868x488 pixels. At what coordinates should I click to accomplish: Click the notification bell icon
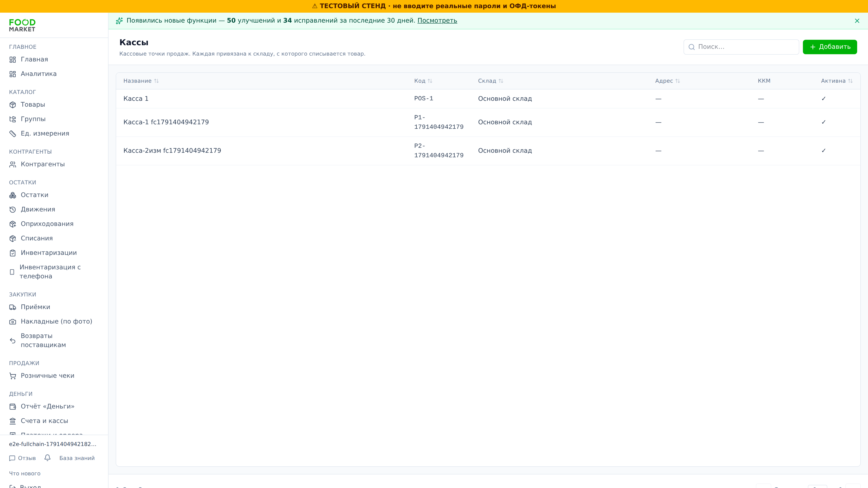(47, 458)
